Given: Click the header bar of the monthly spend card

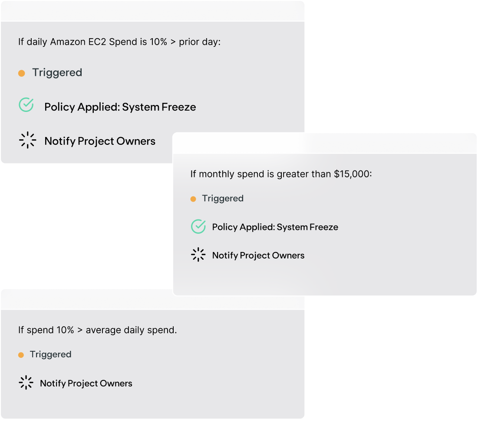Looking at the screenshot, I should 325,144.
